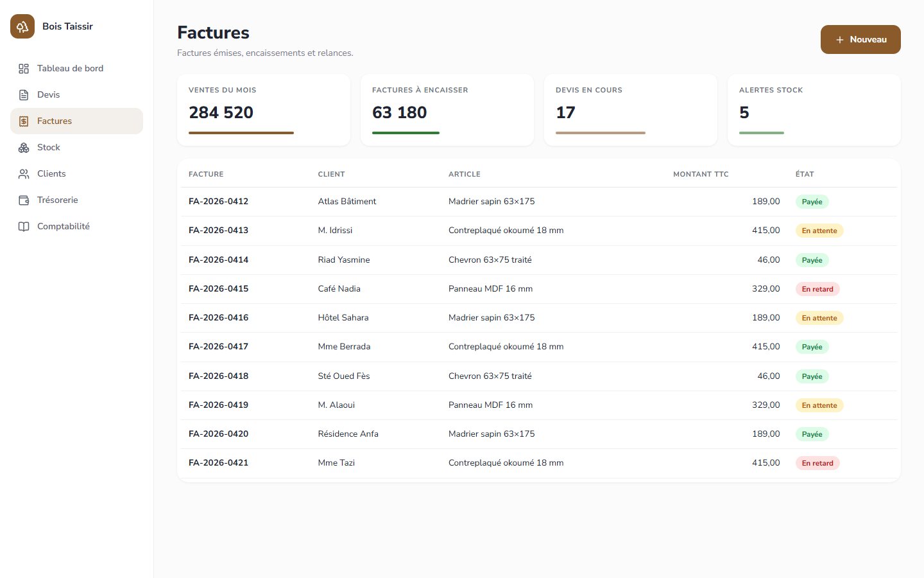Image resolution: width=924 pixels, height=578 pixels.
Task: Click the État column header
Action: (805, 175)
